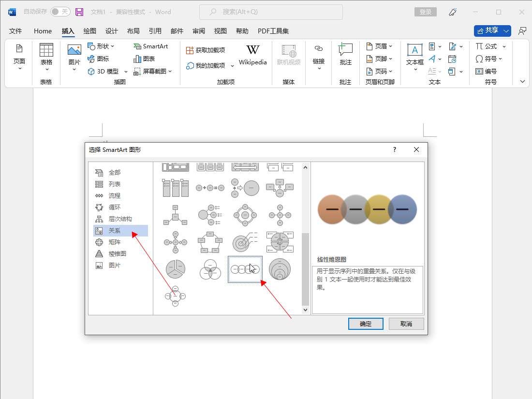Click the SmartArt ribbon button
Screen dimensions: 532x399
[x=151, y=46]
